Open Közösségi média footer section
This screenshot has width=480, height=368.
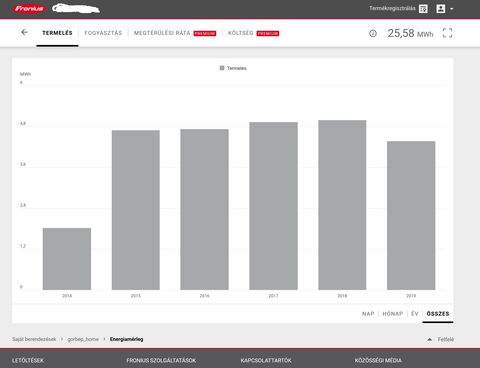tap(378, 360)
